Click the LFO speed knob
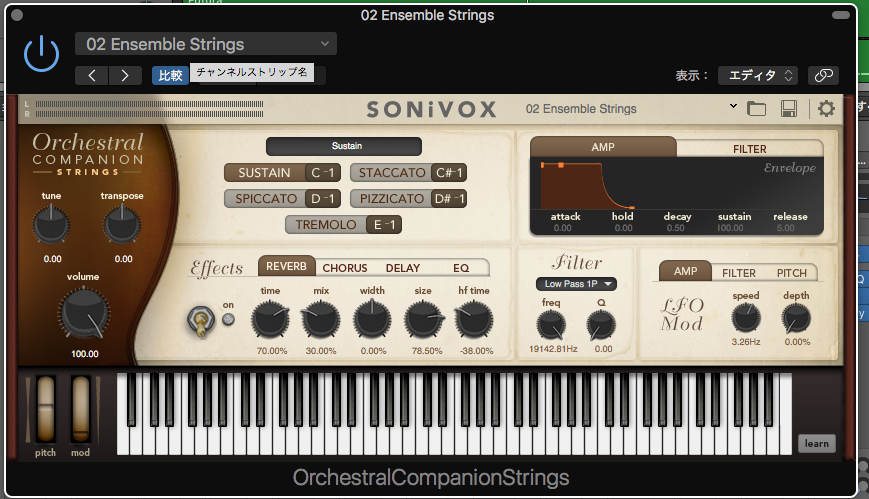This screenshot has height=499, width=869. [x=746, y=319]
